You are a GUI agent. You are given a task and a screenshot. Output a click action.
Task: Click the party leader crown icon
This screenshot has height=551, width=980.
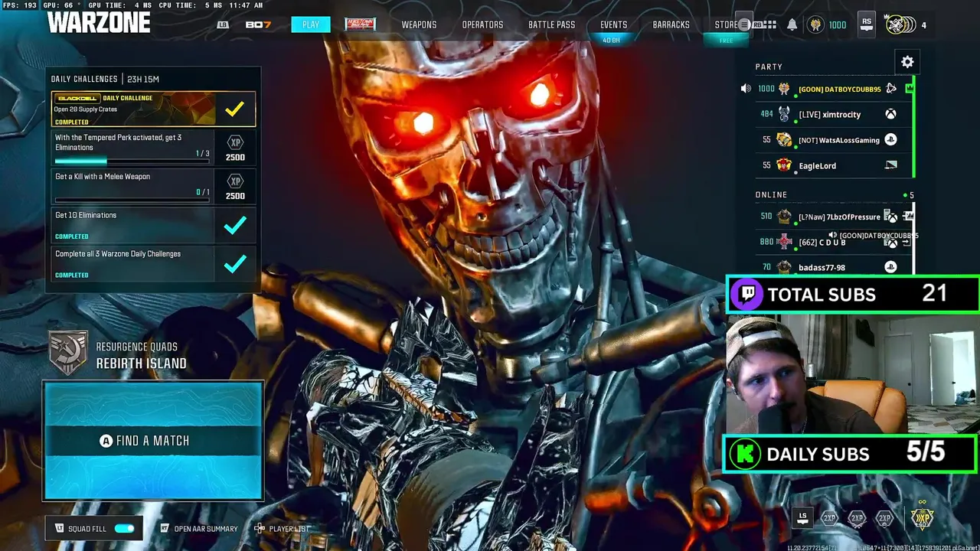910,89
